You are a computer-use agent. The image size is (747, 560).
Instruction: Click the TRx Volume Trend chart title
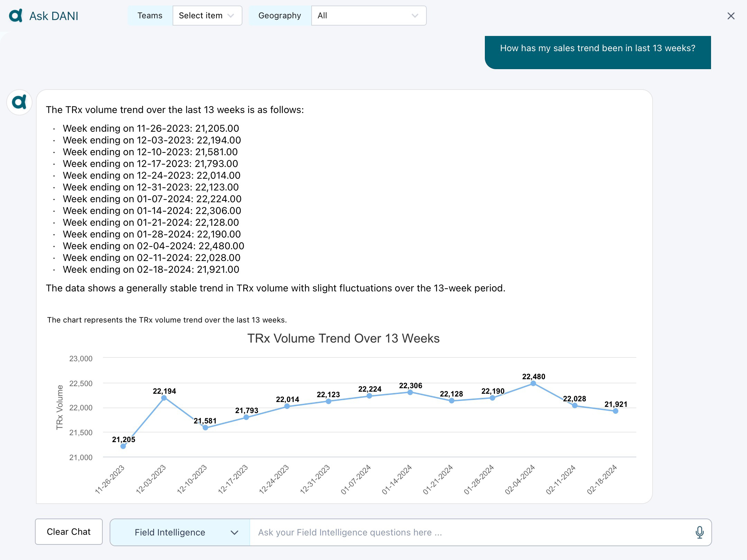343,338
